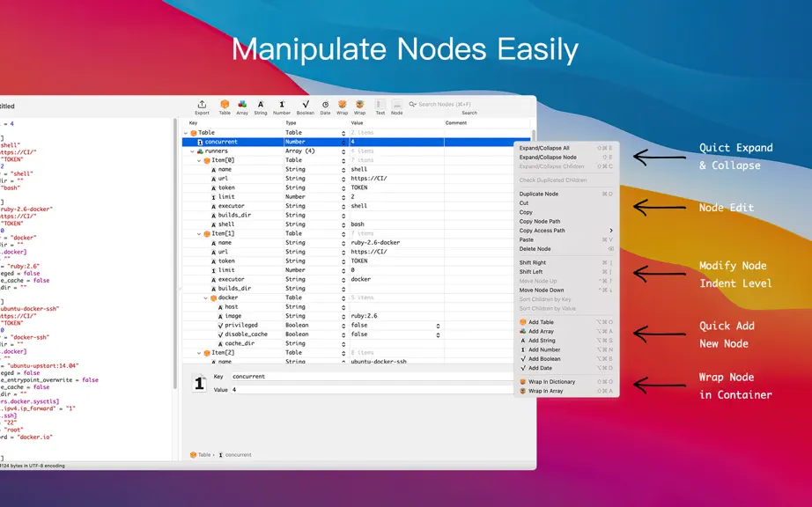The image size is (812, 507).
Task: Choose Add Boolean in context menu
Action: click(x=544, y=359)
